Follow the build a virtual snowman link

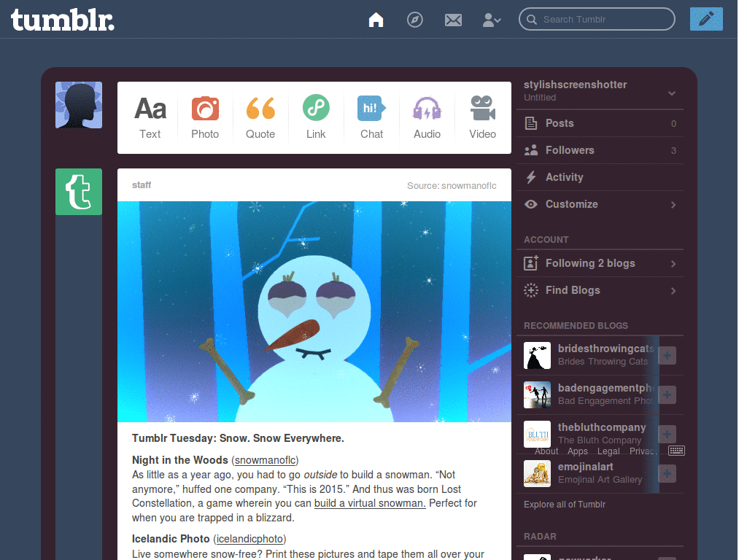[370, 503]
